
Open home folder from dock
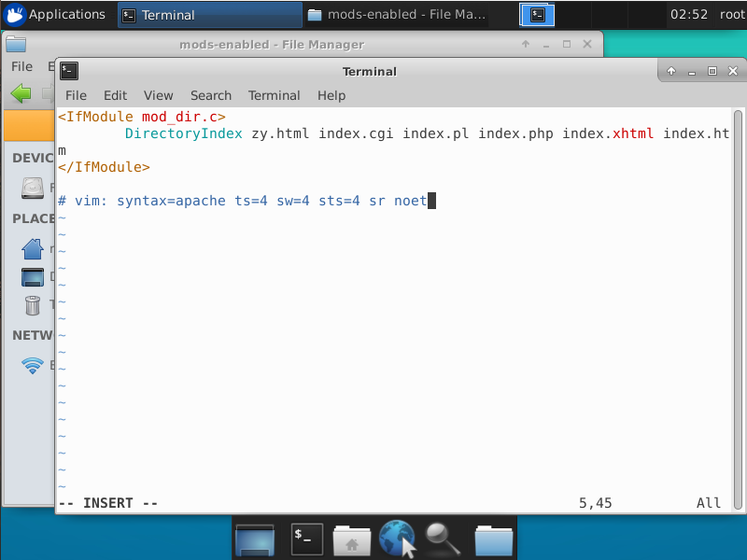(352, 539)
